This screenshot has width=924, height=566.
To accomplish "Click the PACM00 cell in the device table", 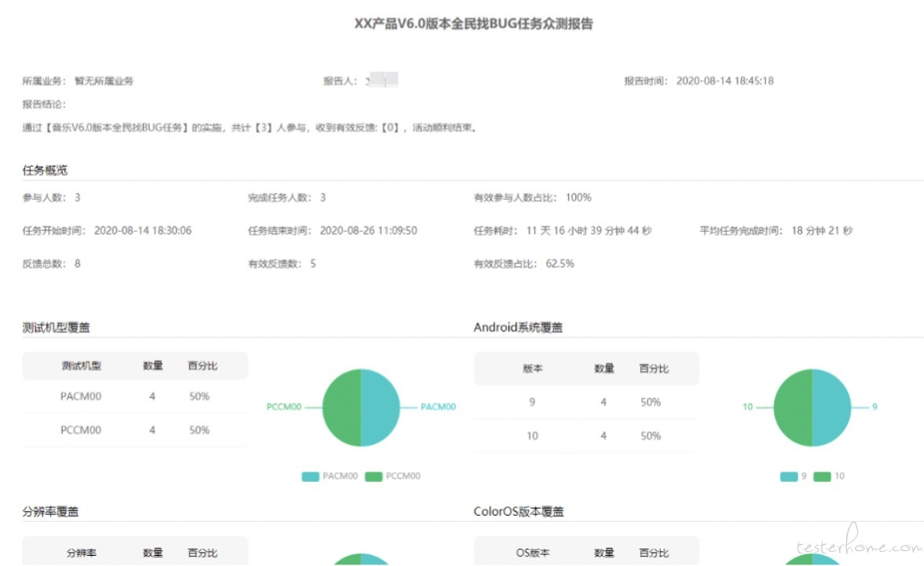I will pos(81,397).
